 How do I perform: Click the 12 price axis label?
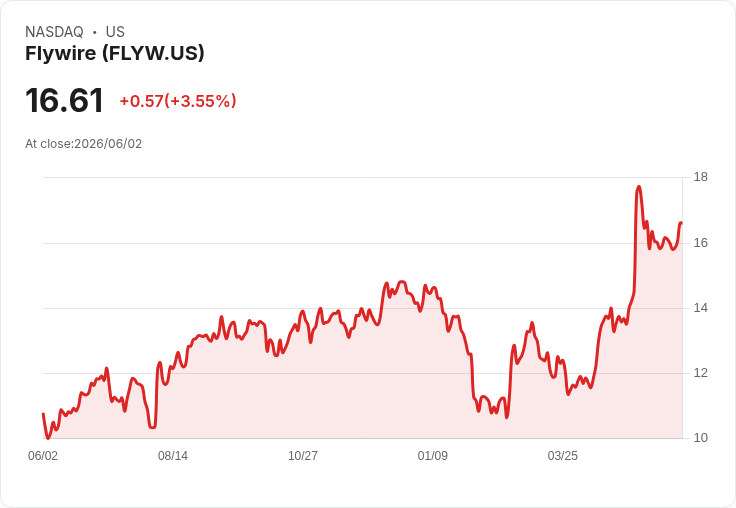coord(701,373)
